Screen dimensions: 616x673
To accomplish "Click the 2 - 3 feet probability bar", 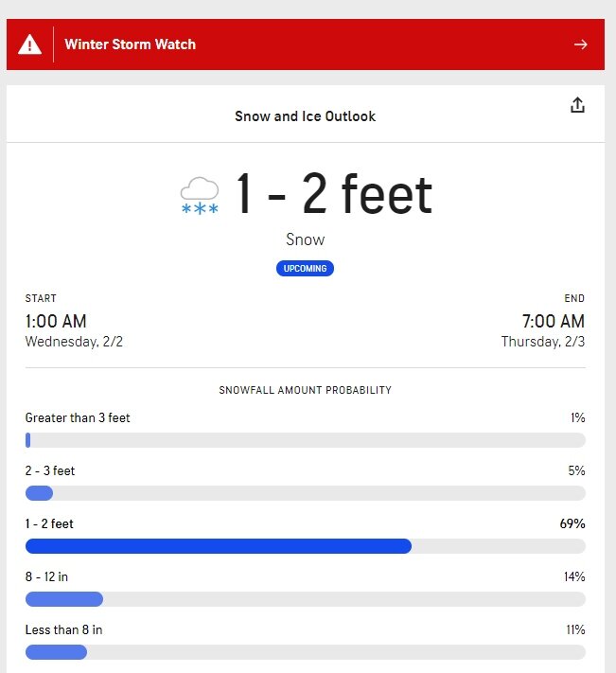I will 306,493.
